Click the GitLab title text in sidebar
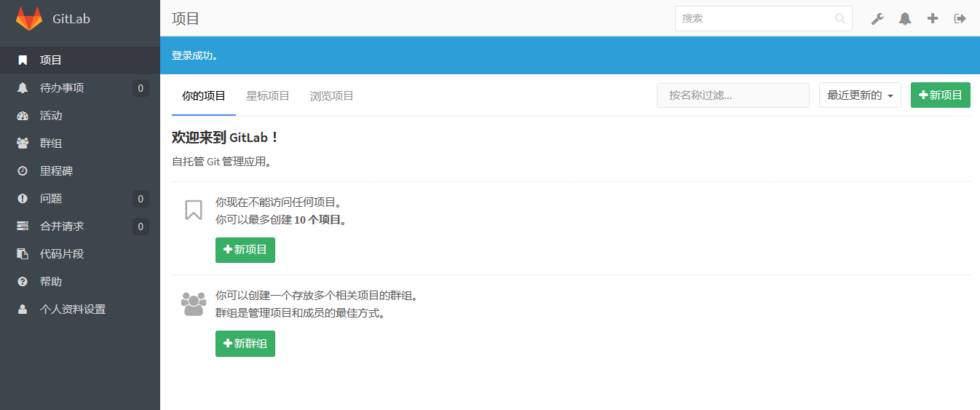Image resolution: width=980 pixels, height=410 pixels. 71,19
